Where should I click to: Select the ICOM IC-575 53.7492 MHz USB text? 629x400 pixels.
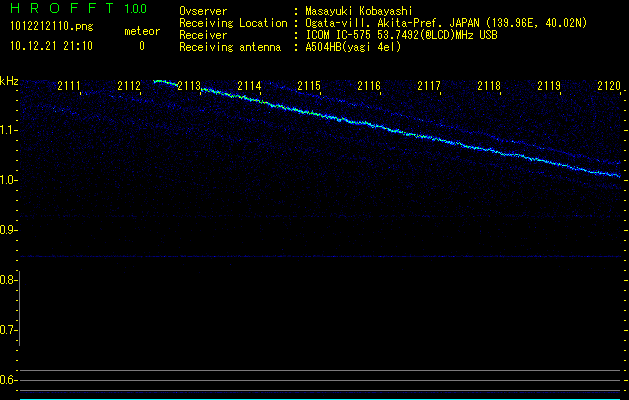401,35
